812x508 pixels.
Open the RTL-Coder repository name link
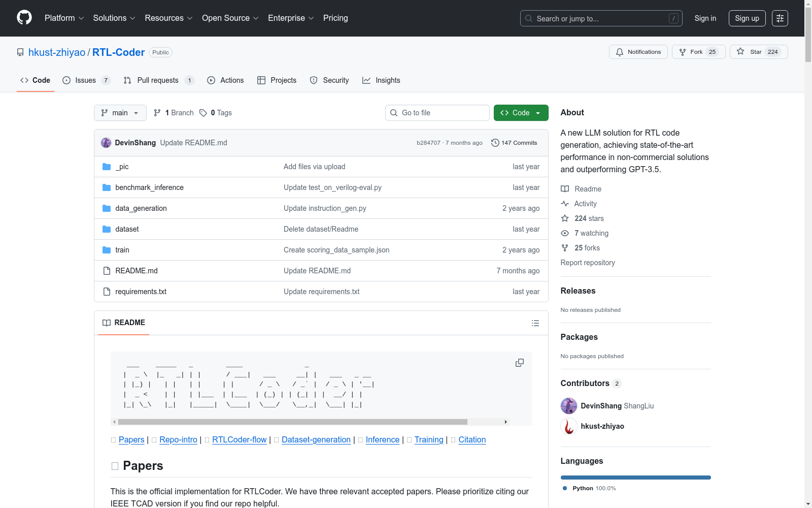click(x=118, y=52)
